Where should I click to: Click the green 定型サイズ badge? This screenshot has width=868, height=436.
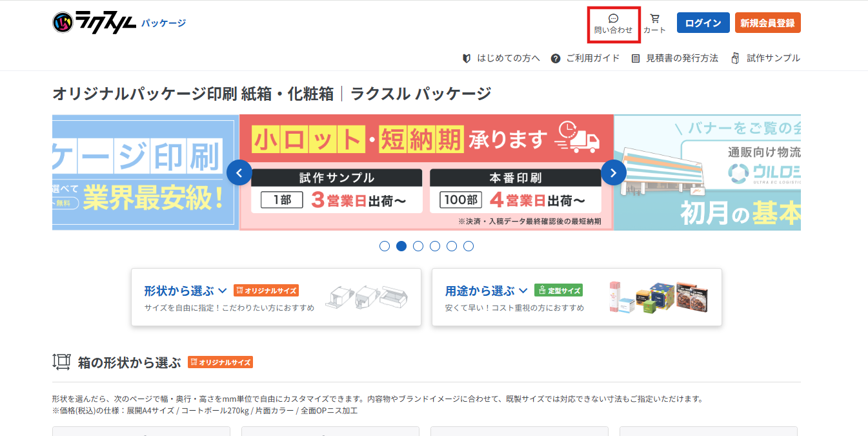click(x=558, y=291)
